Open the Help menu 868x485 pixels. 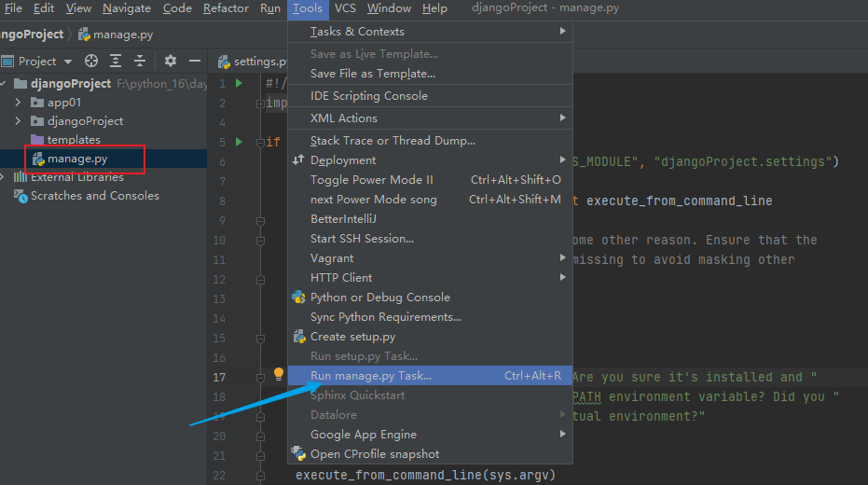coord(434,8)
